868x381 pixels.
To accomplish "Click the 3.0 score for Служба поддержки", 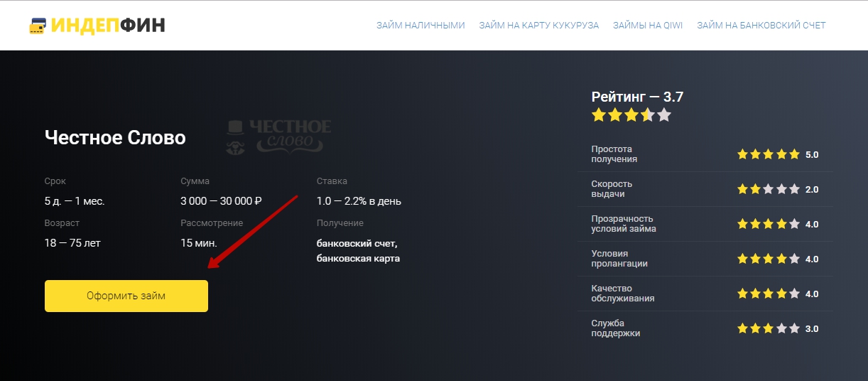I will click(812, 328).
